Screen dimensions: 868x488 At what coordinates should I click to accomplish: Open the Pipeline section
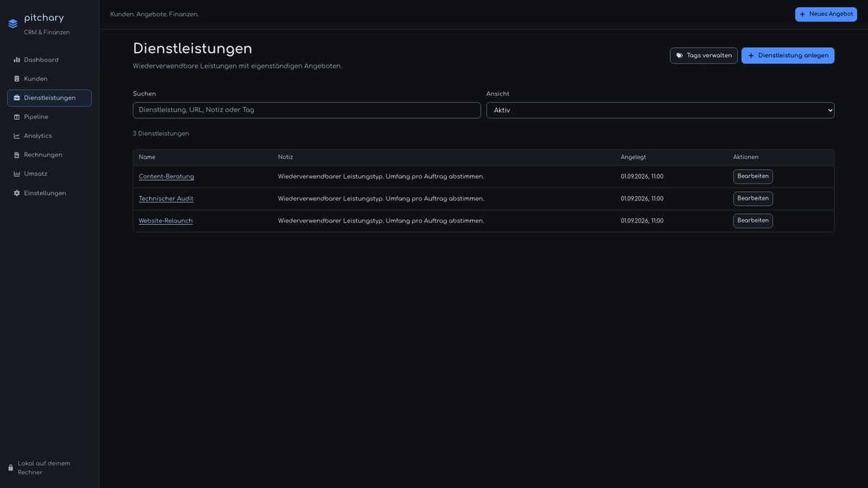[49, 117]
